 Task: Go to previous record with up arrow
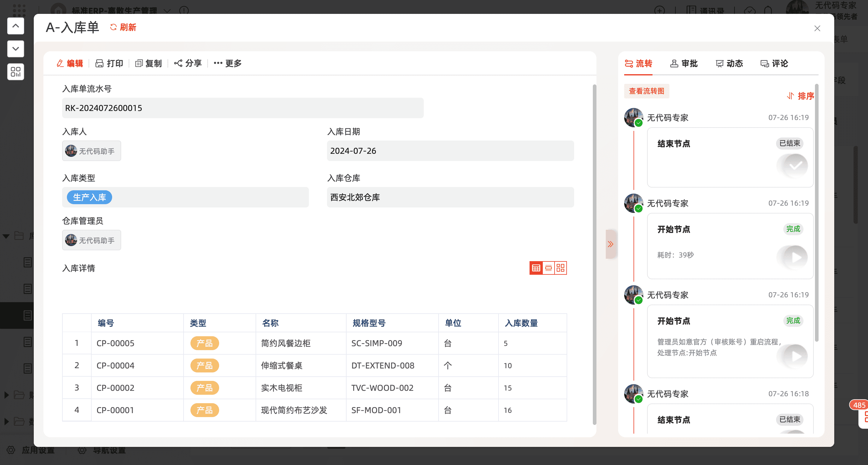(x=15, y=26)
